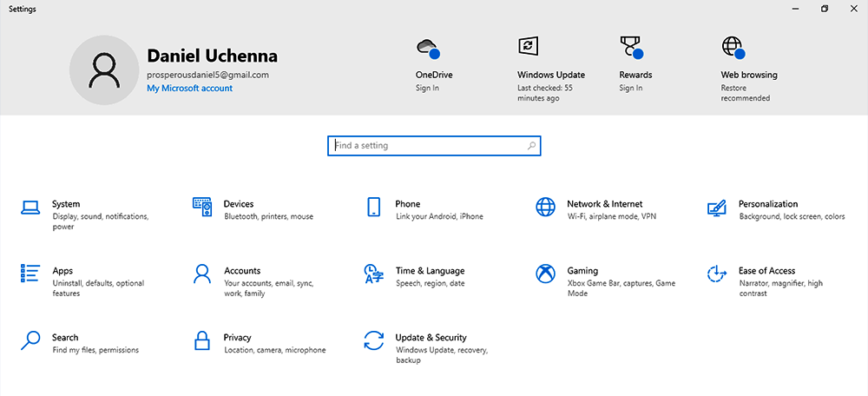Restore down the Settings window
Viewport: 868px width, 396px height.
coord(825,9)
